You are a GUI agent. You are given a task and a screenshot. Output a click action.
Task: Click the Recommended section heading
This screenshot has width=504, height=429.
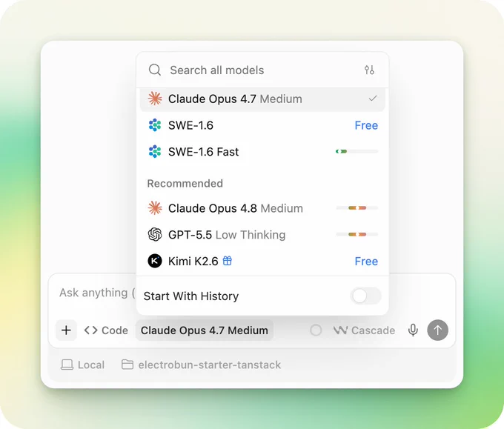click(185, 183)
